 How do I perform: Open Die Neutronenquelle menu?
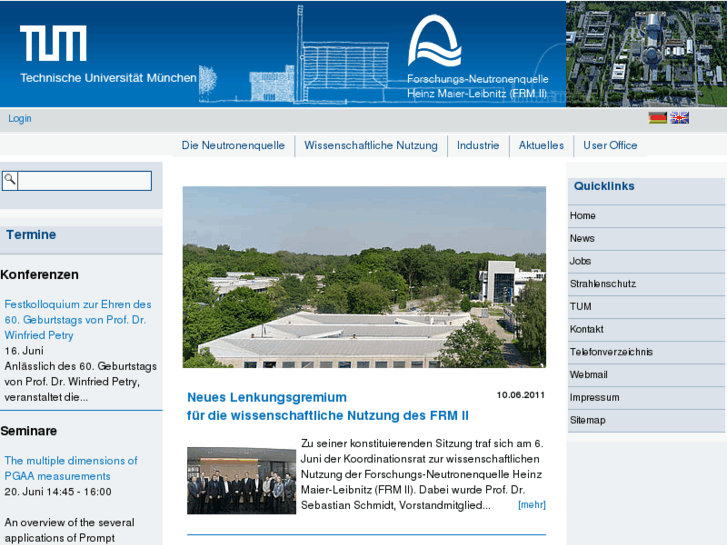[233, 146]
